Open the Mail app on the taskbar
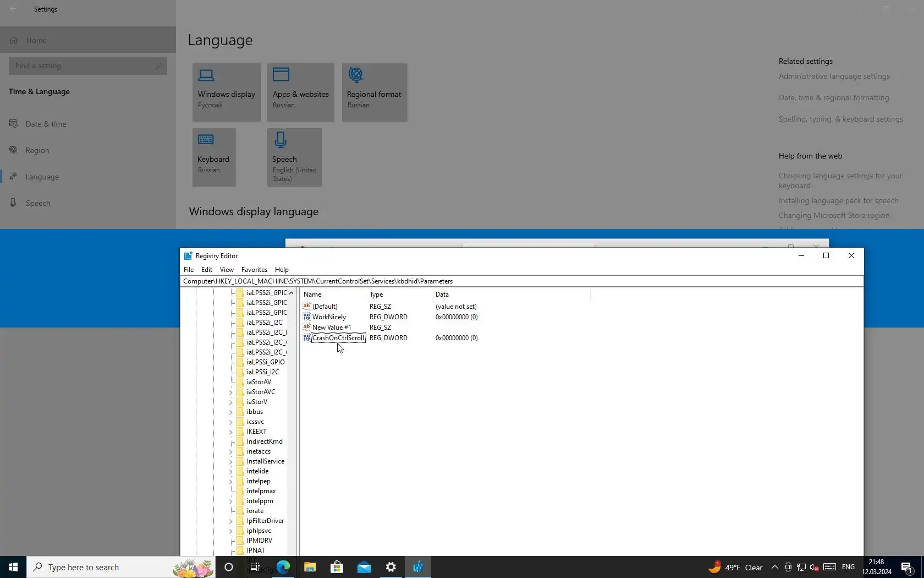 point(364,567)
